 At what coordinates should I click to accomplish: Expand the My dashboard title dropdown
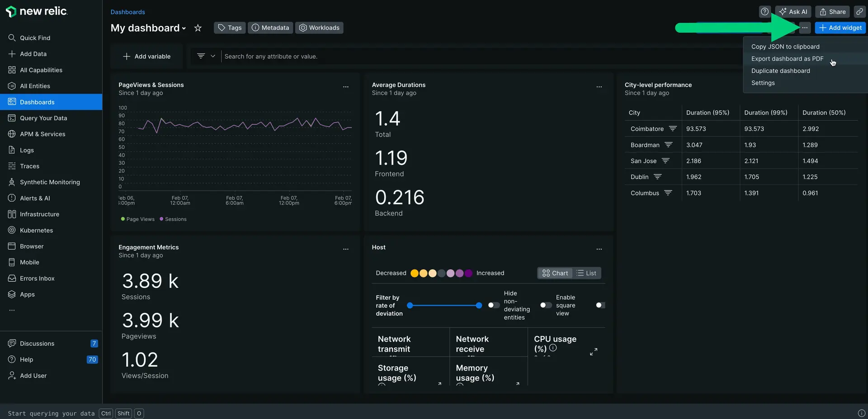pyautogui.click(x=184, y=29)
